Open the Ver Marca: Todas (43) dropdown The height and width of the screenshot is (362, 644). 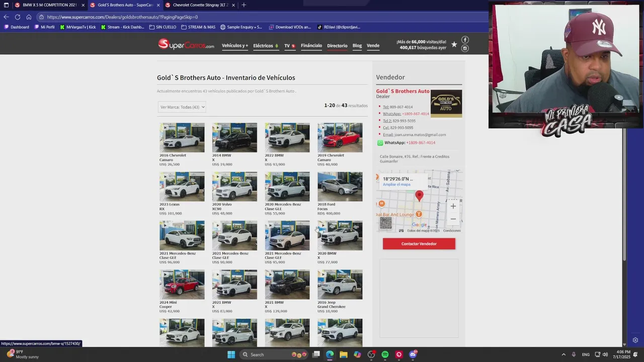pos(182,107)
